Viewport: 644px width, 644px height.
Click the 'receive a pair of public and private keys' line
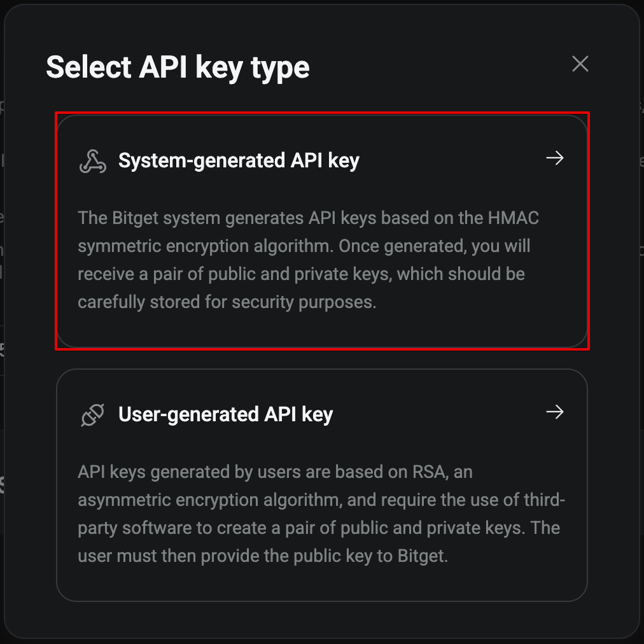tap(301, 274)
